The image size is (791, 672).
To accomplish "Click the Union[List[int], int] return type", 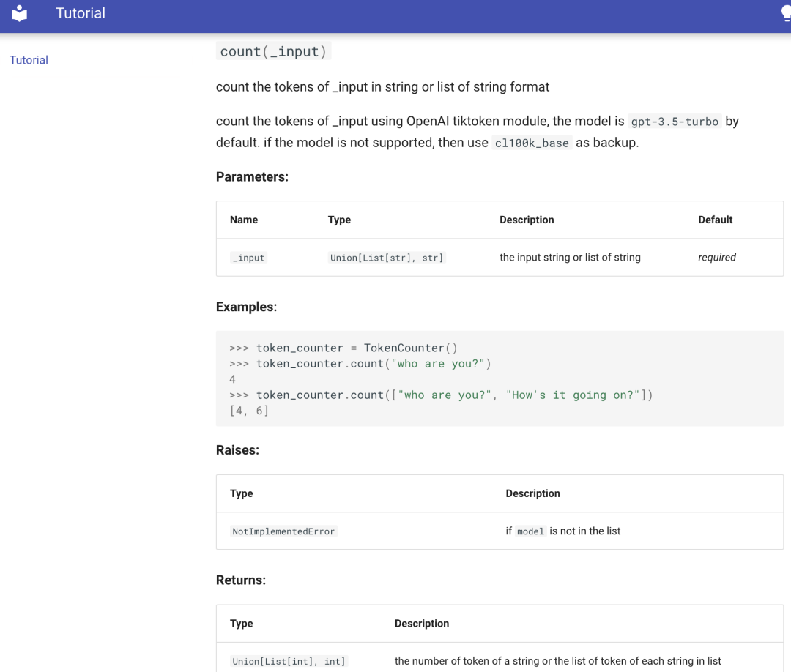I will (x=289, y=661).
